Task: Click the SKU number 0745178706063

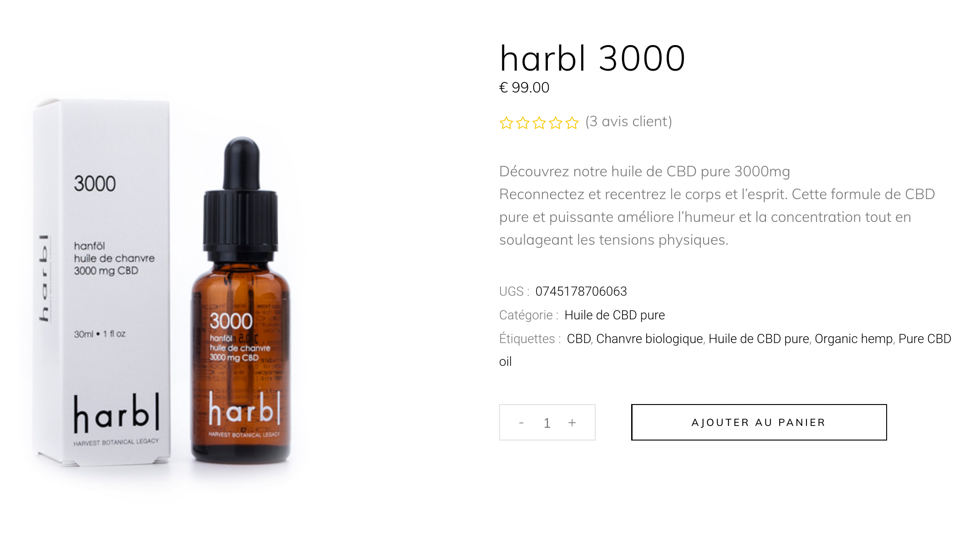Action: 581,292
